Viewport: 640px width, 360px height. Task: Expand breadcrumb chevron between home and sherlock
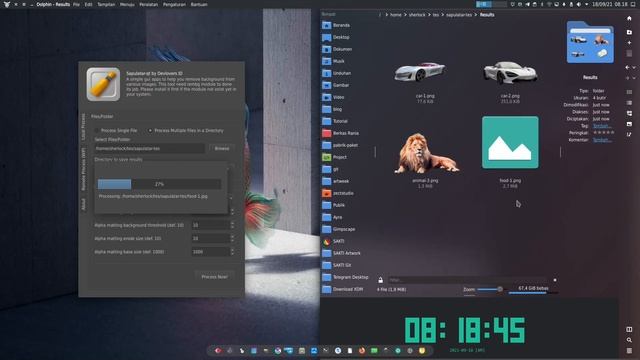pos(405,15)
